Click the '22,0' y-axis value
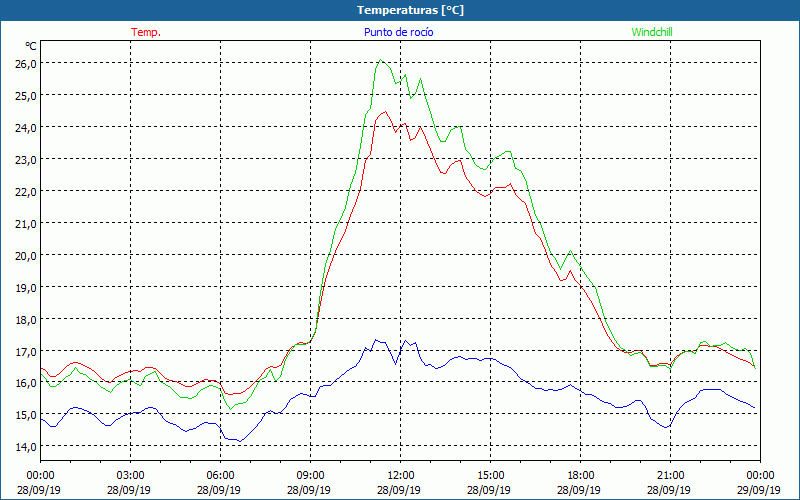Viewport: 800px width, 500px height. pos(26,192)
